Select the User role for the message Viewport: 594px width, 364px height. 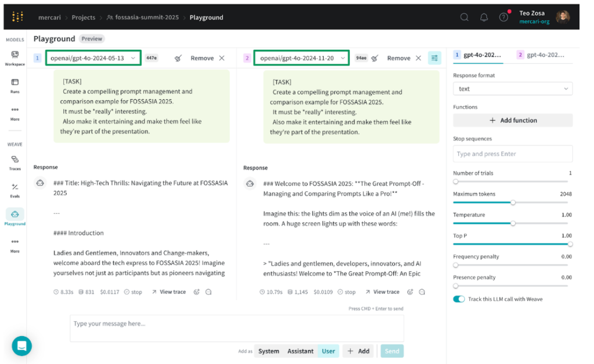(x=328, y=351)
